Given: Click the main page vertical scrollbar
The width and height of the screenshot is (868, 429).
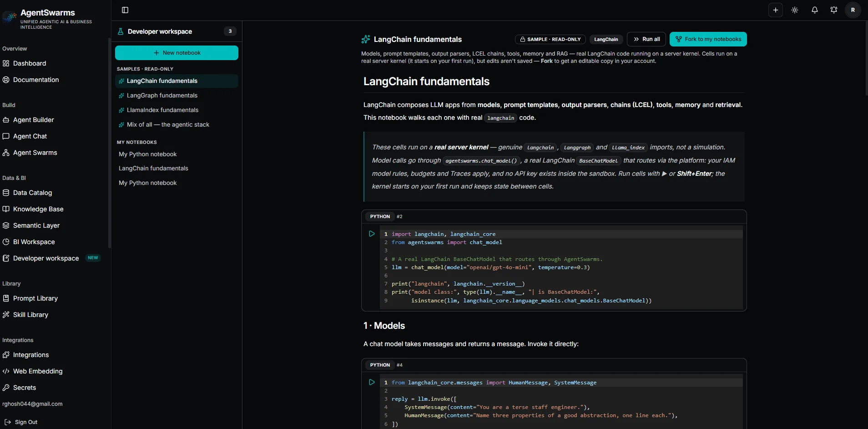Looking at the screenshot, I should pos(866,58).
